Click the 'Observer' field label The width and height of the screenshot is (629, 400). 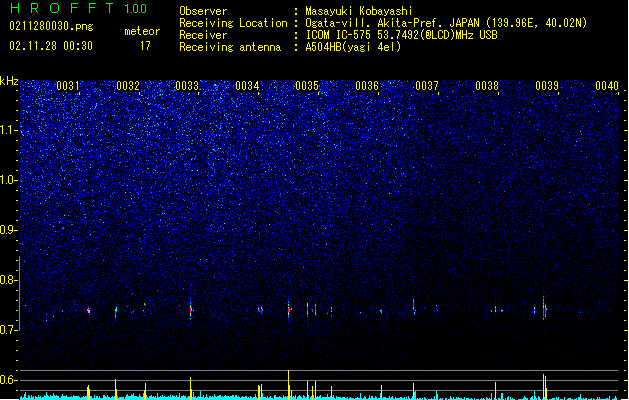203,11
